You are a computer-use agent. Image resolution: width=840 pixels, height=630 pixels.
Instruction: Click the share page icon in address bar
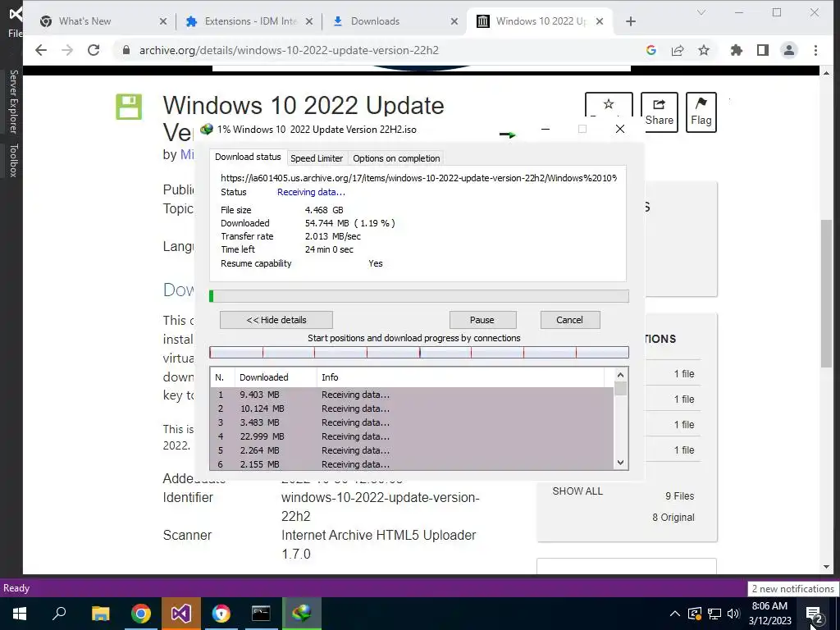[x=678, y=50]
